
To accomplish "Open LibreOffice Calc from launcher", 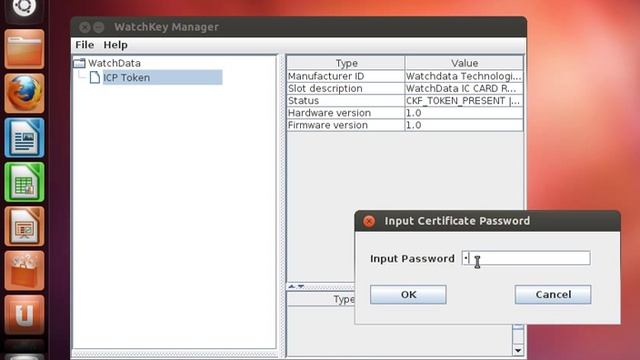I will (24, 182).
